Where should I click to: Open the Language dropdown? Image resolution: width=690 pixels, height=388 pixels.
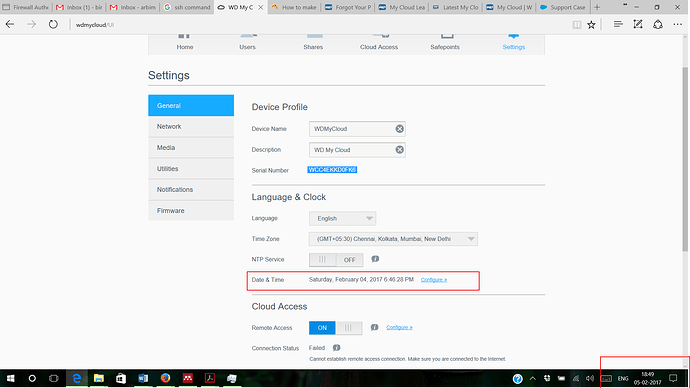click(343, 219)
